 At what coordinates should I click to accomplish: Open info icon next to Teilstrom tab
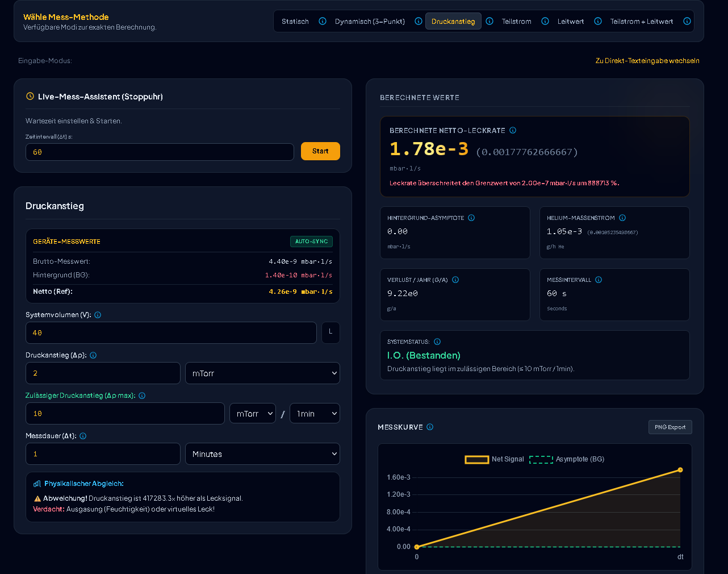[545, 22]
